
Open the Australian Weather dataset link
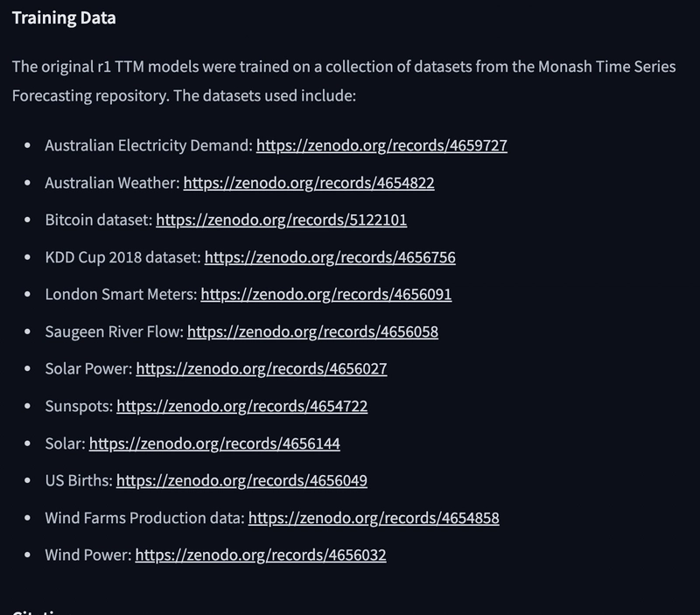[309, 183]
